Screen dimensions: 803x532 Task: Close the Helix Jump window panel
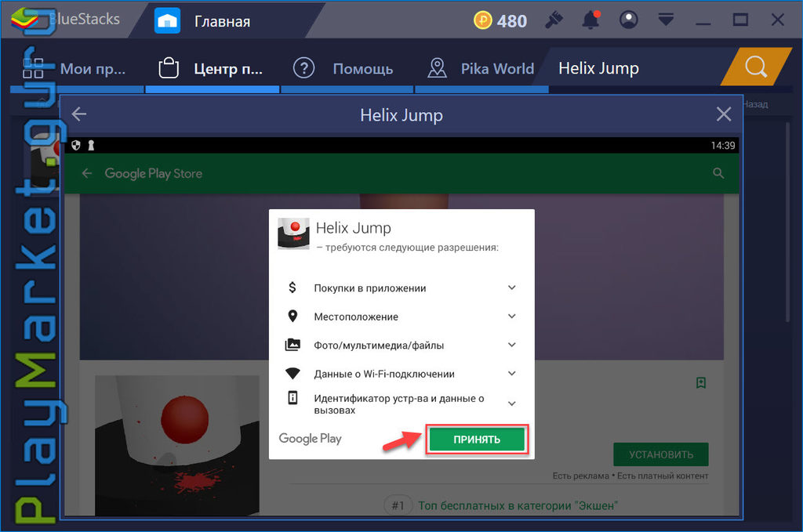724,114
